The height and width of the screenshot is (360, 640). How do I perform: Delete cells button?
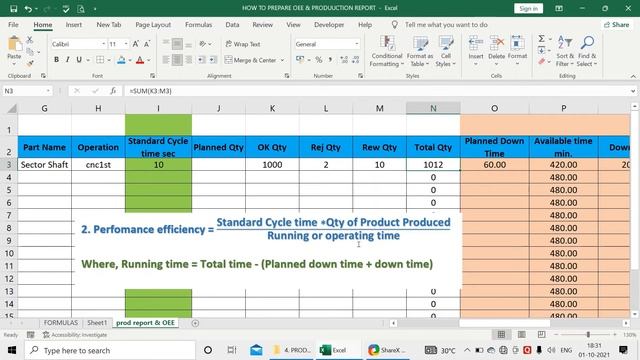[496, 51]
